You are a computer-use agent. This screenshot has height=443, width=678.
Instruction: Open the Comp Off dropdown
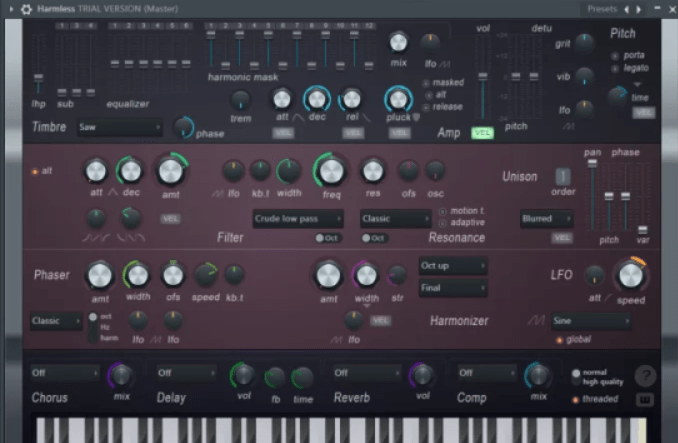(487, 373)
